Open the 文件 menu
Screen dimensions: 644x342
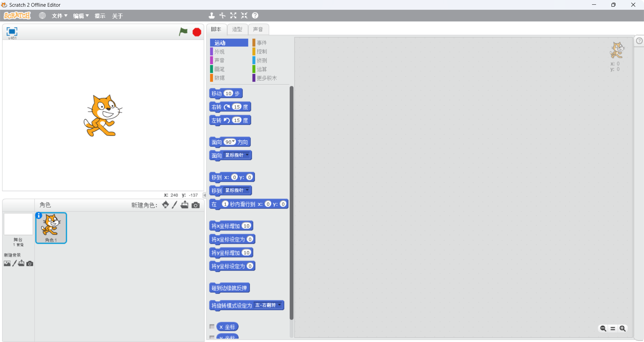point(57,15)
